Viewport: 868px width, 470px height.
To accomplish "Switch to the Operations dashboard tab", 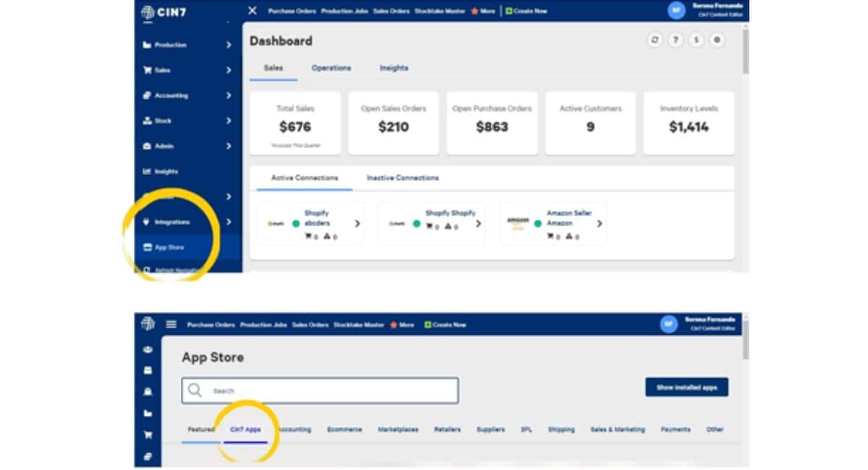I will 331,68.
